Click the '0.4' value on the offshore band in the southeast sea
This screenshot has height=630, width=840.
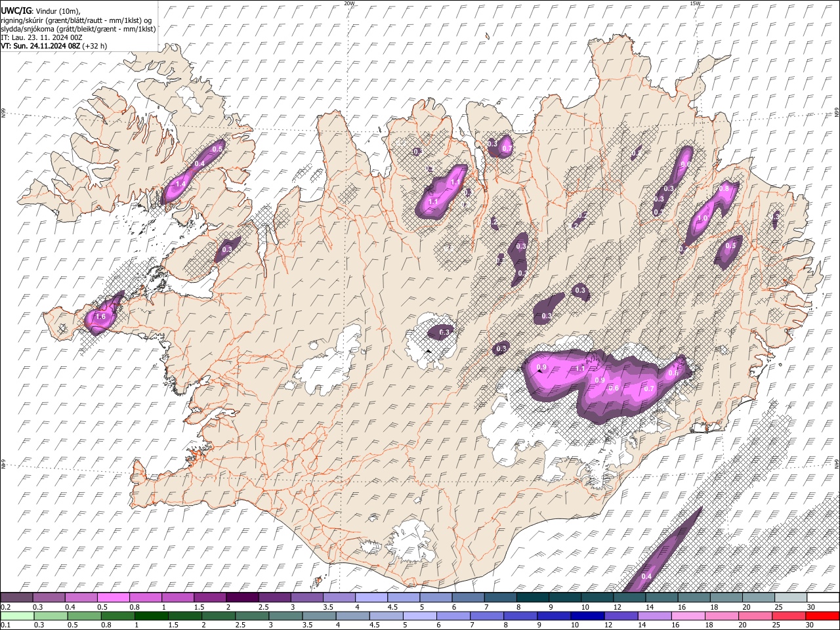click(646, 576)
